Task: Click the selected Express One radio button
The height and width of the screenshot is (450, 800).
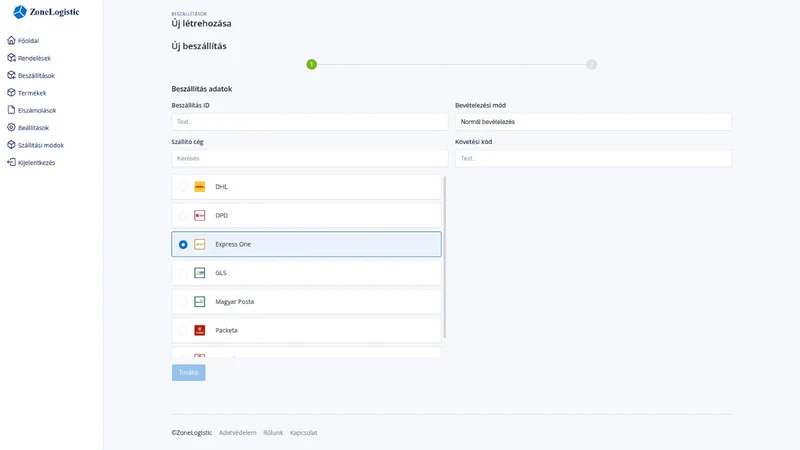Action: 183,244
